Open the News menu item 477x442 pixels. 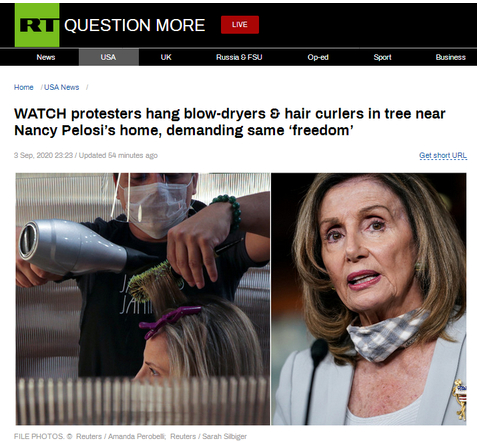(x=46, y=57)
